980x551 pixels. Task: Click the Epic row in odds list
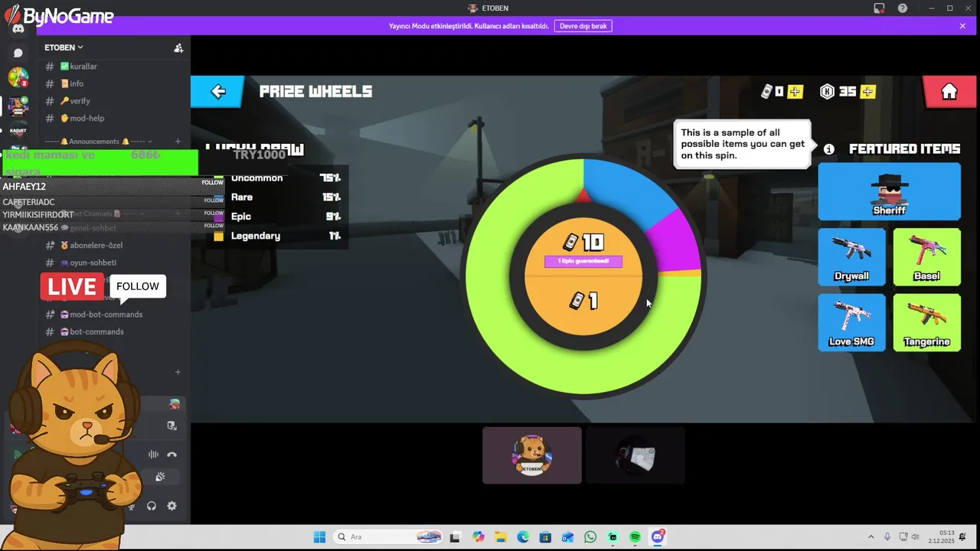[x=277, y=217]
